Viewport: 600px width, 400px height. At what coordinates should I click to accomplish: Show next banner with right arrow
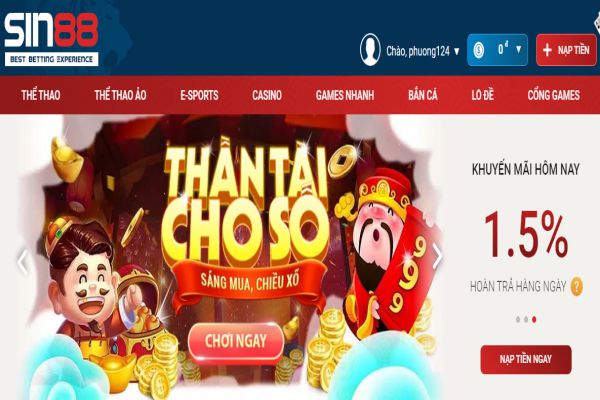click(437, 256)
